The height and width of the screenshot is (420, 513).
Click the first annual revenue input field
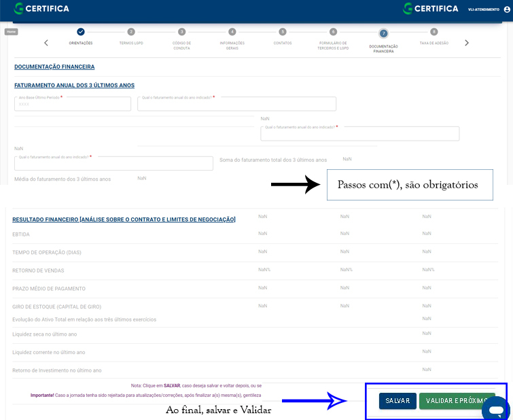pos(236,104)
